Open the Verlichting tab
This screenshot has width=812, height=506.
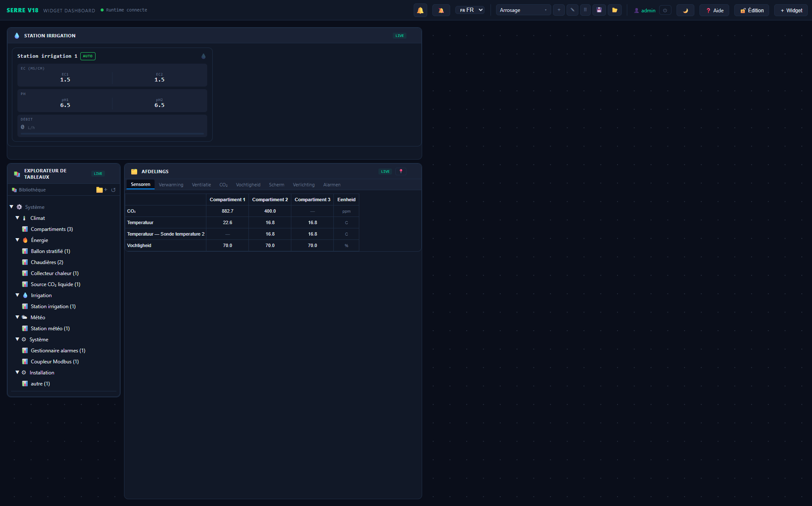(x=304, y=185)
